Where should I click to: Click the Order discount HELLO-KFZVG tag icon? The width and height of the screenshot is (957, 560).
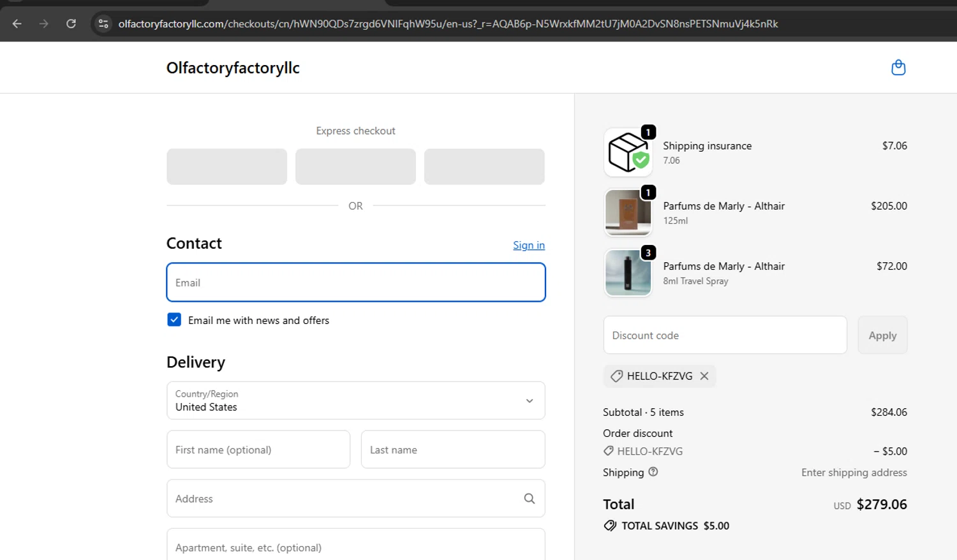point(609,451)
